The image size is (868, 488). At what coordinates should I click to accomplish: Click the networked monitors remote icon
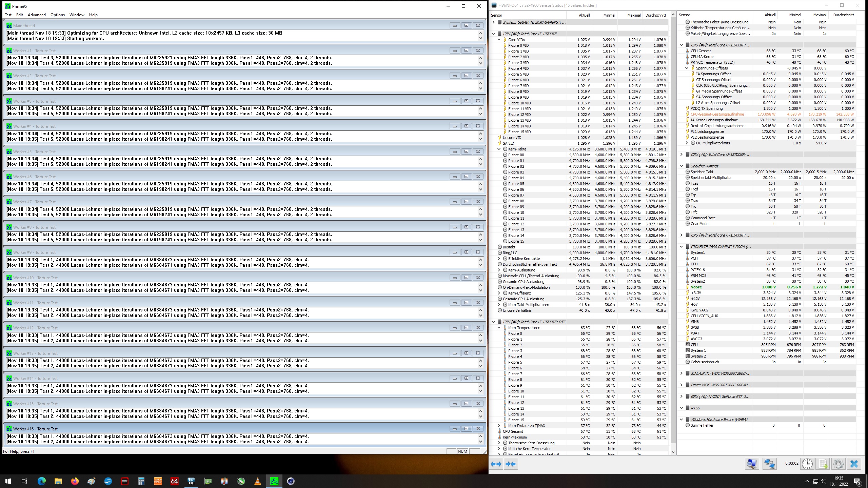pyautogui.click(x=769, y=464)
